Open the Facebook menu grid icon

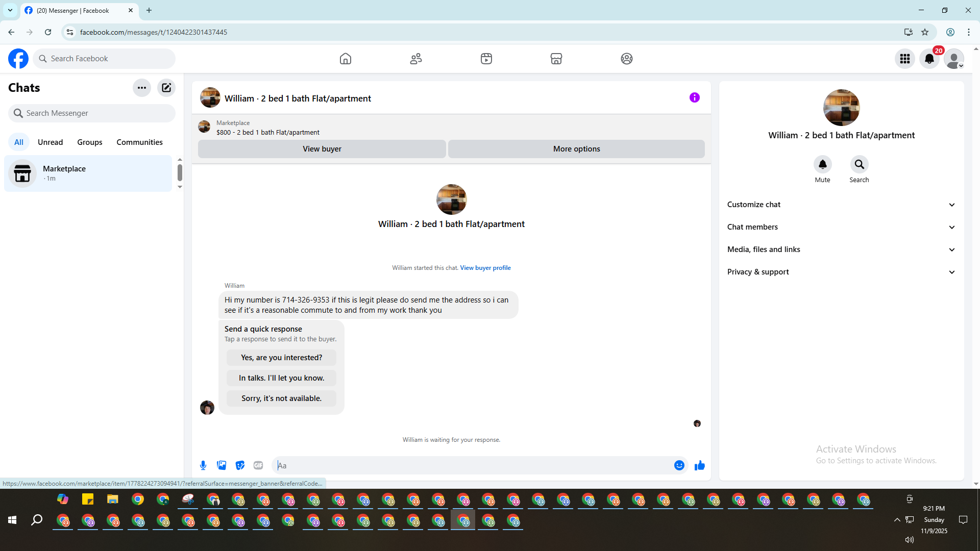(905, 59)
